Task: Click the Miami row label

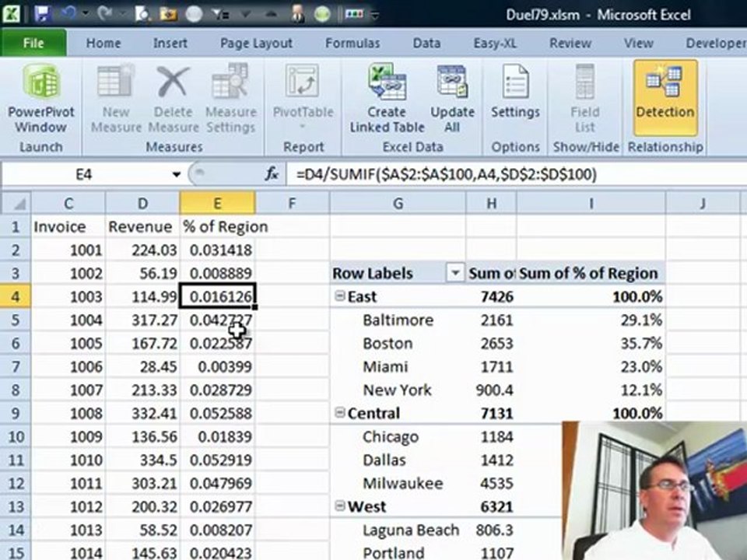Action: (385, 366)
